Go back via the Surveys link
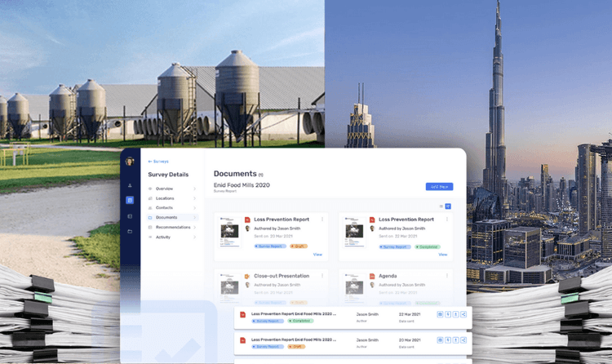The width and height of the screenshot is (612, 364). tap(158, 162)
